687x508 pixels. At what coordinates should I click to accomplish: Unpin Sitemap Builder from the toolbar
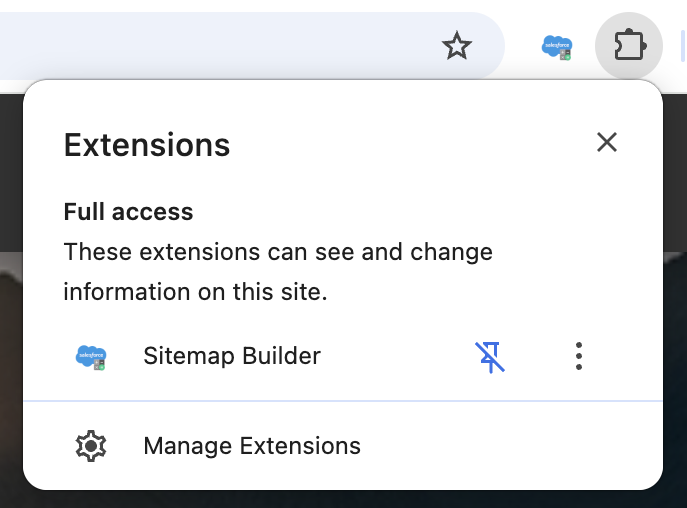[x=490, y=357]
